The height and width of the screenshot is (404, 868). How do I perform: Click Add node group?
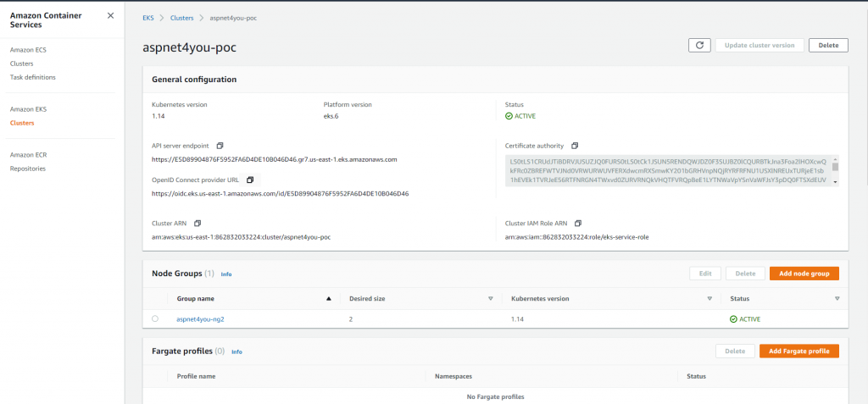coord(804,274)
